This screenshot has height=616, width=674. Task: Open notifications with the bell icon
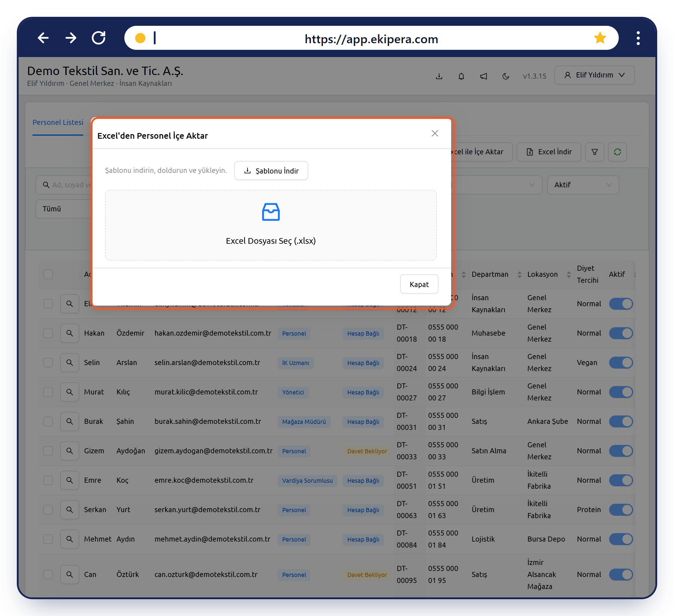click(461, 76)
